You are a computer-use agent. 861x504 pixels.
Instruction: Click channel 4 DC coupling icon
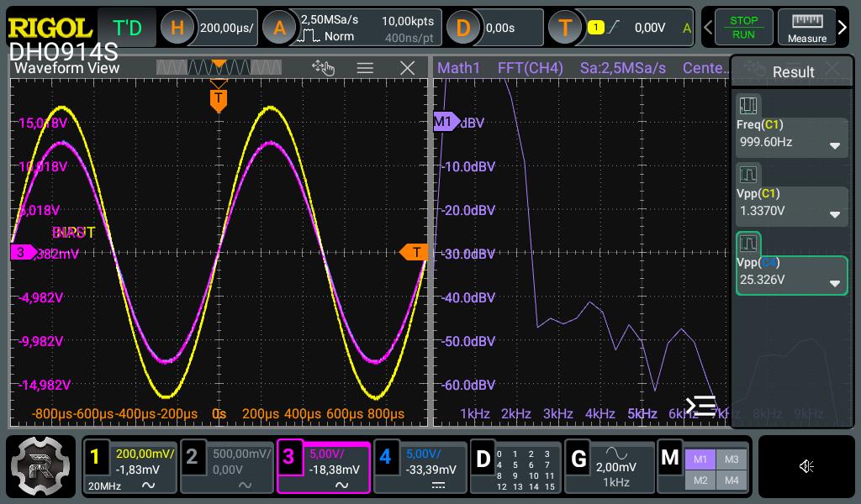[438, 486]
